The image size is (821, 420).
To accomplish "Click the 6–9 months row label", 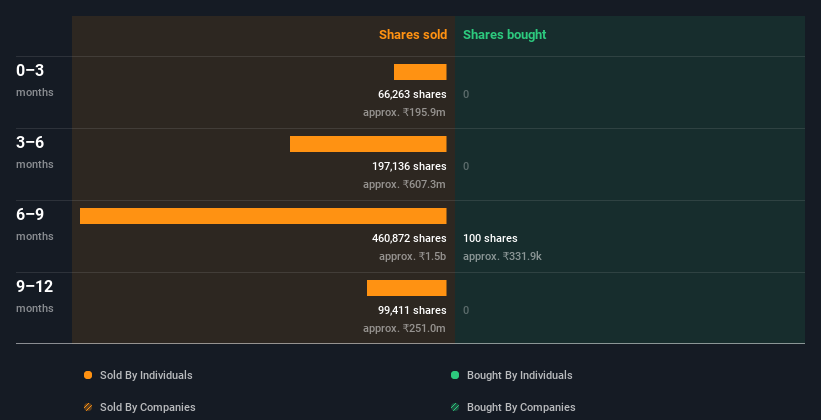I will [x=35, y=224].
